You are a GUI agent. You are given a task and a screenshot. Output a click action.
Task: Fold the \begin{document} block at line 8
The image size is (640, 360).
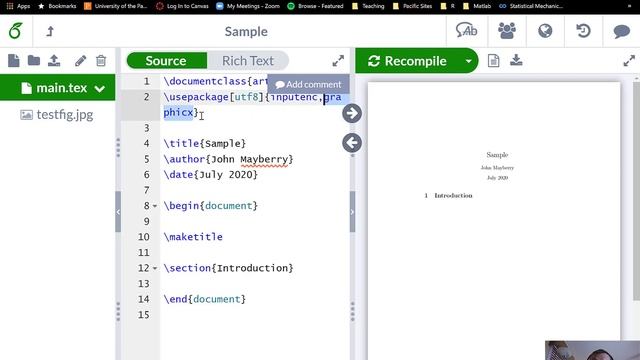(155, 206)
